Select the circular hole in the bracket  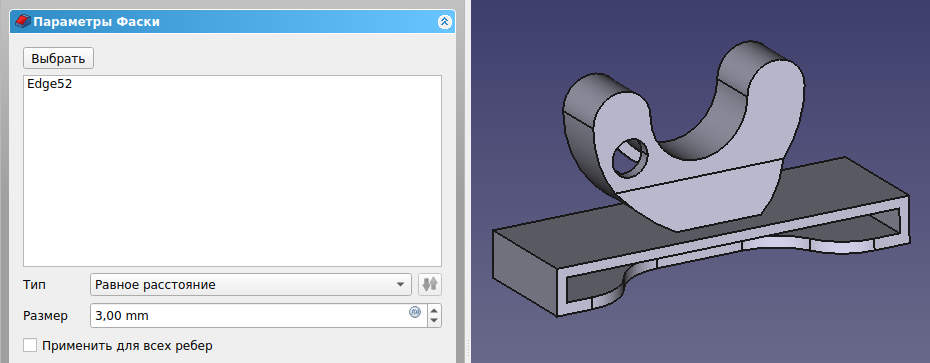point(629,157)
